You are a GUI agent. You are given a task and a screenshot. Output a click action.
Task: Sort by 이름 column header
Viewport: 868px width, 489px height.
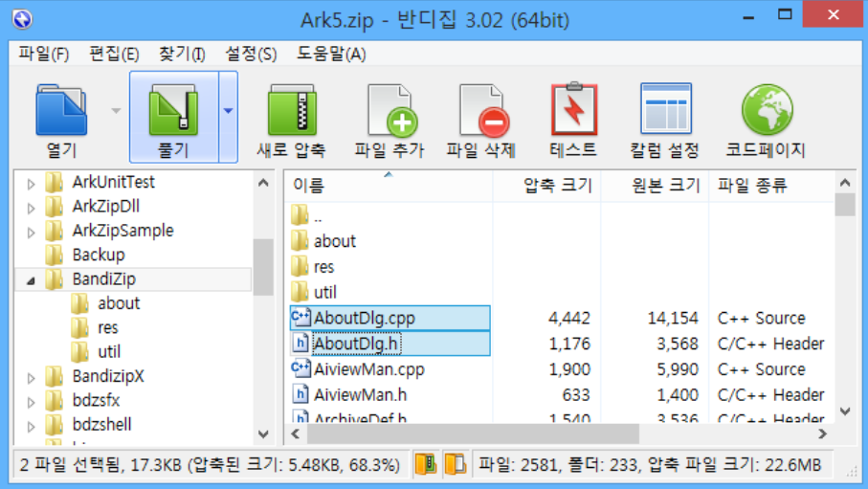pos(389,185)
